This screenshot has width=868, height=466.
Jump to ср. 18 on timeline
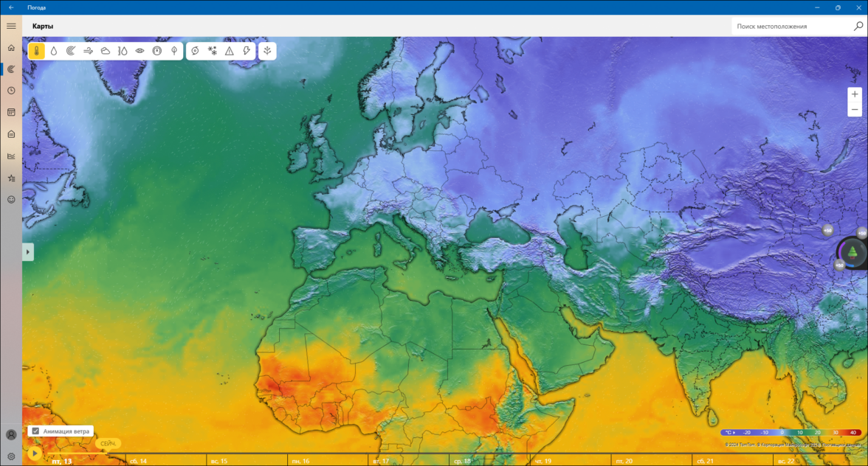(x=462, y=461)
